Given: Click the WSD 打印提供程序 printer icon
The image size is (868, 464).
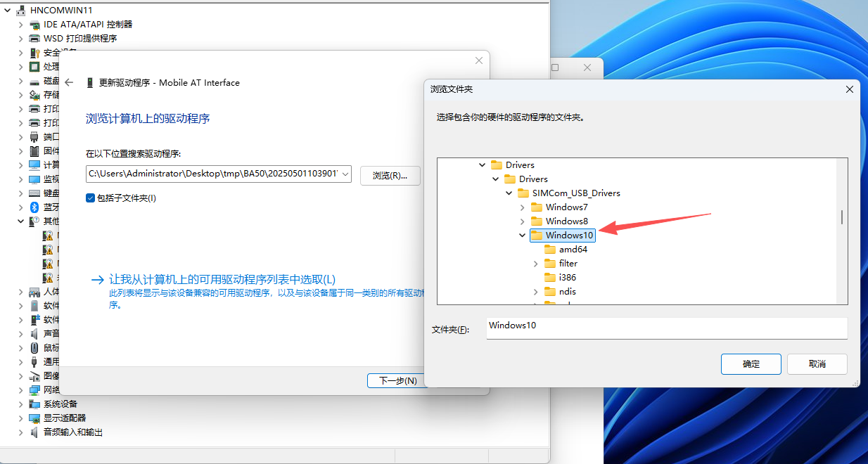Looking at the screenshot, I should coord(34,39).
